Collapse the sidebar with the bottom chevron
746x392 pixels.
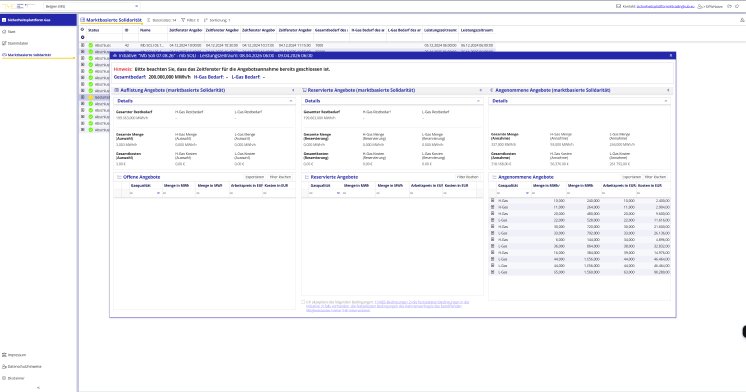point(39,388)
